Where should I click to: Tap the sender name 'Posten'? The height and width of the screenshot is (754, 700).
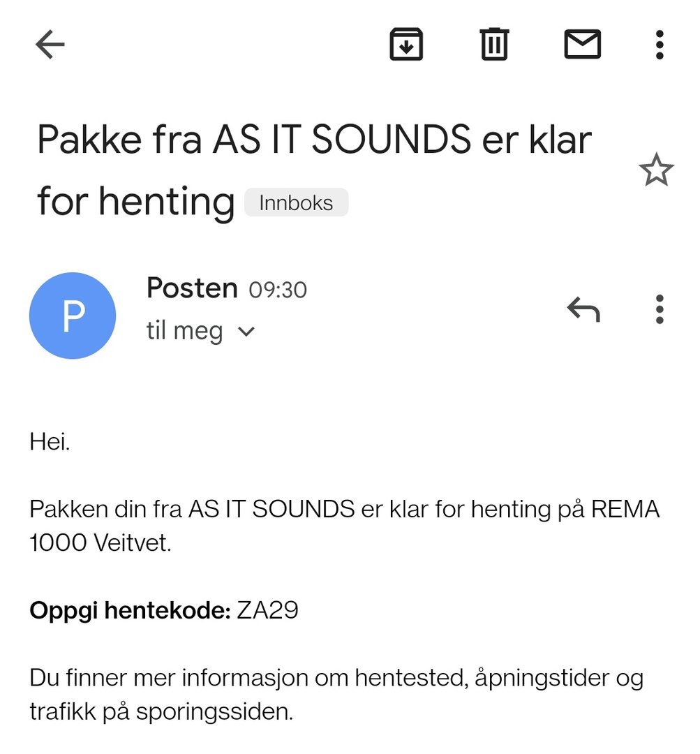coord(192,288)
